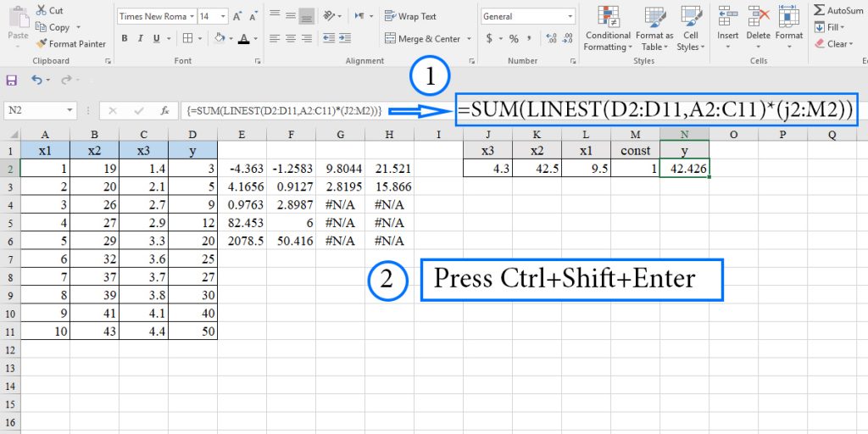Screen dimensions: 868x434
Task: Open Font dialog launcher
Action: [258, 61]
